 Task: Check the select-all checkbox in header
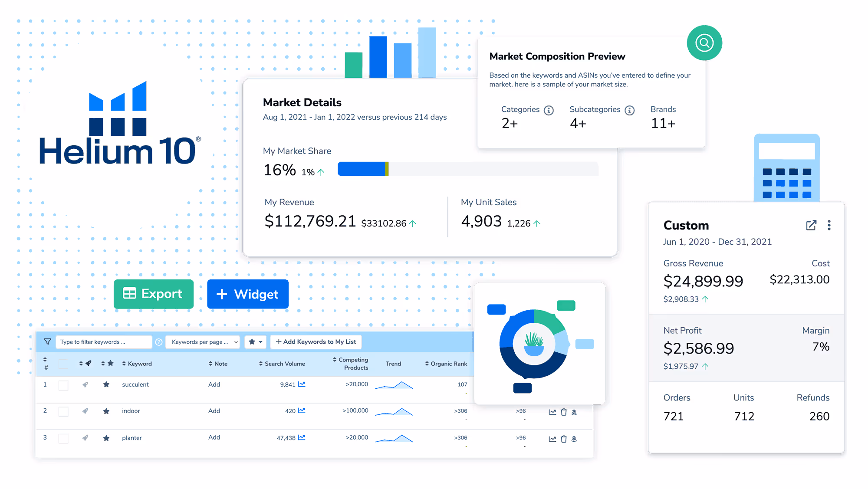pos(63,364)
